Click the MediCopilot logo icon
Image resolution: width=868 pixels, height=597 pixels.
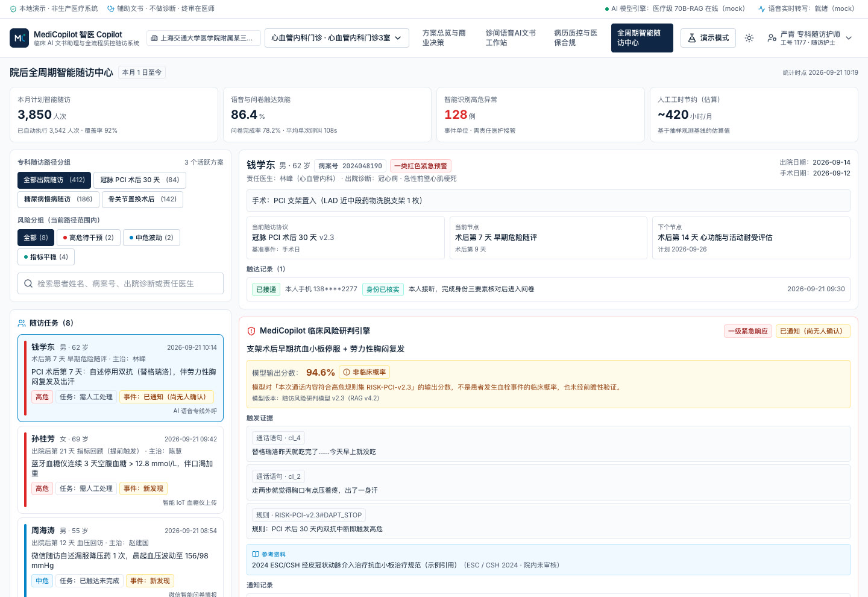pyautogui.click(x=19, y=38)
